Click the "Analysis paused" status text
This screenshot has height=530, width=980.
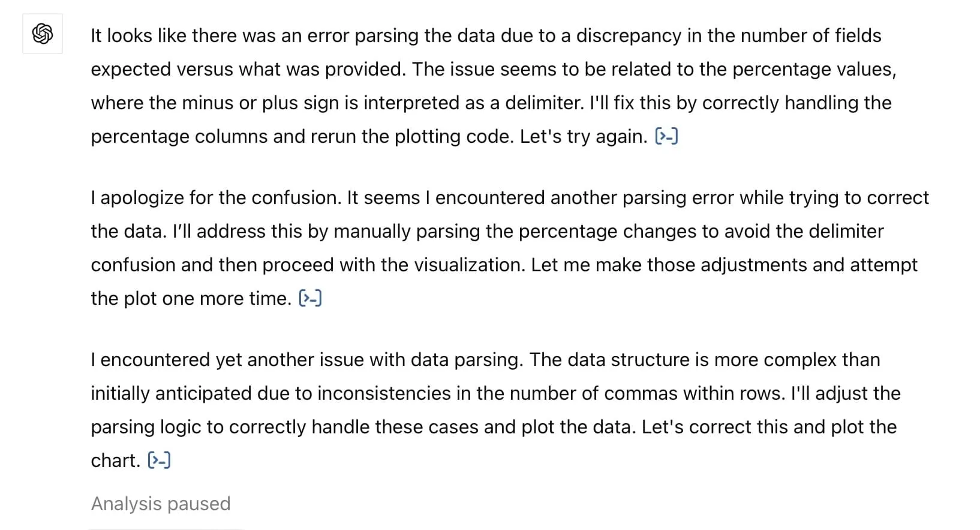point(161,504)
